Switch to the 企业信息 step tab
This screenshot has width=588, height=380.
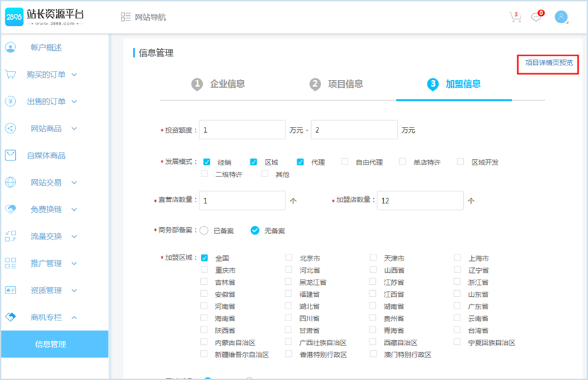click(x=219, y=84)
